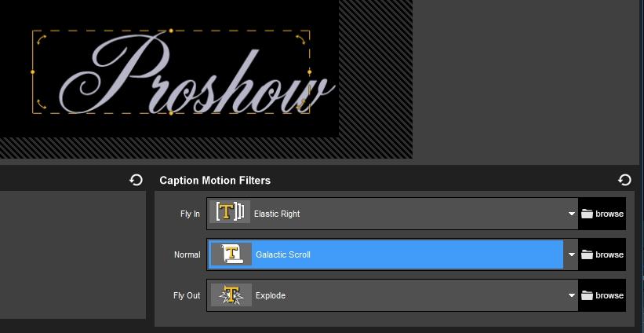Click right-center handle of caption box

coord(309,71)
